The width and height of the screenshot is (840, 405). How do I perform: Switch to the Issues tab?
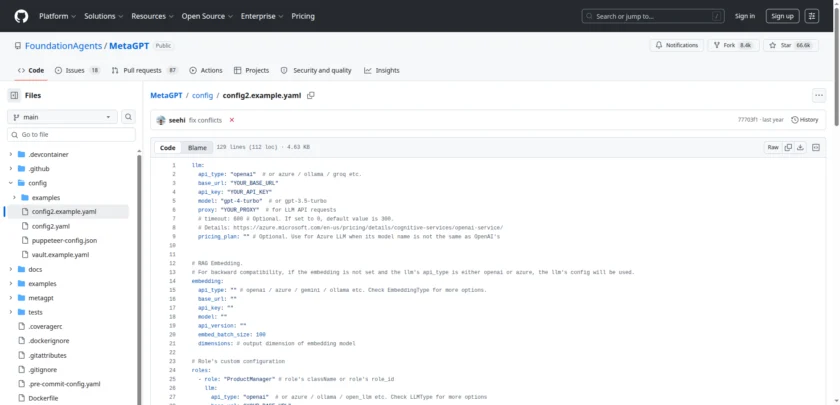point(78,70)
